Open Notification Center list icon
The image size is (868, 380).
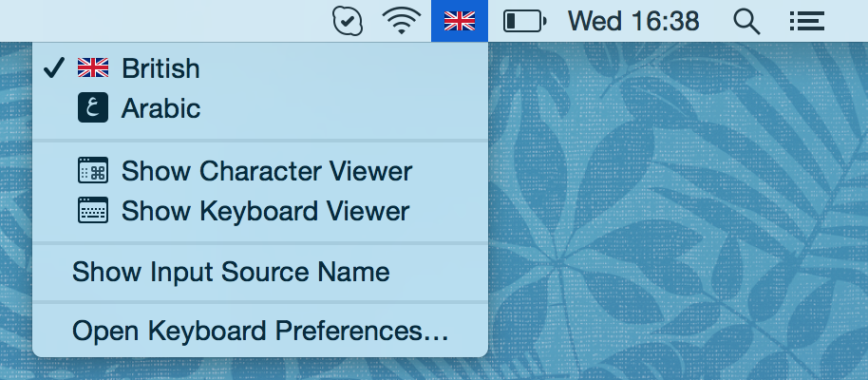(x=806, y=21)
